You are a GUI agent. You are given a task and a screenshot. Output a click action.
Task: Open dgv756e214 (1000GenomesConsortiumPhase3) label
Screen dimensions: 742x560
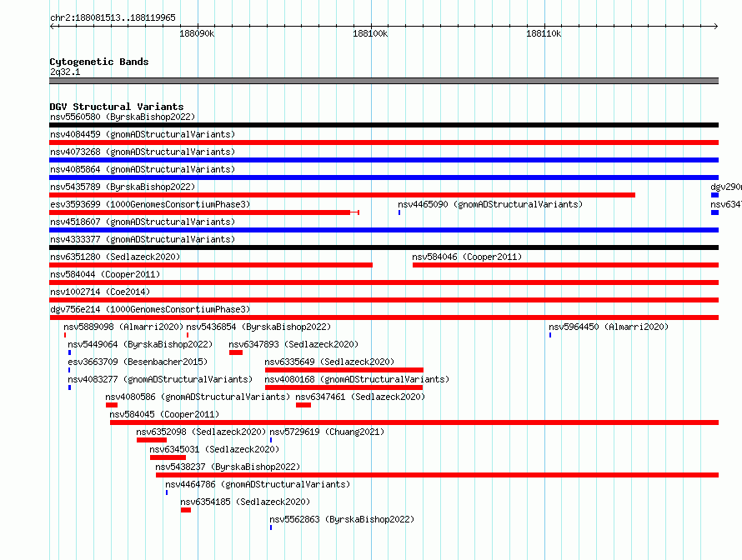click(x=150, y=309)
